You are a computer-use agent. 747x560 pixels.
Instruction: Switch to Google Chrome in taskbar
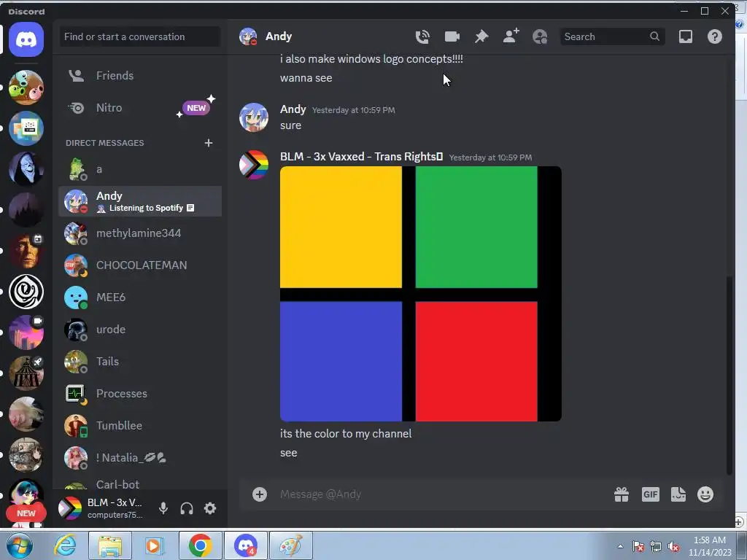(200, 545)
